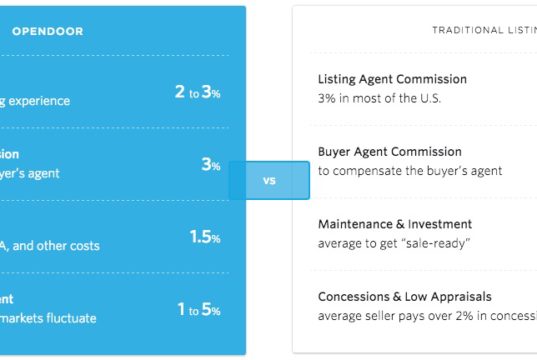The width and height of the screenshot is (537, 360).
Task: Click the top dashed divider in blue panel
Action: [115, 55]
